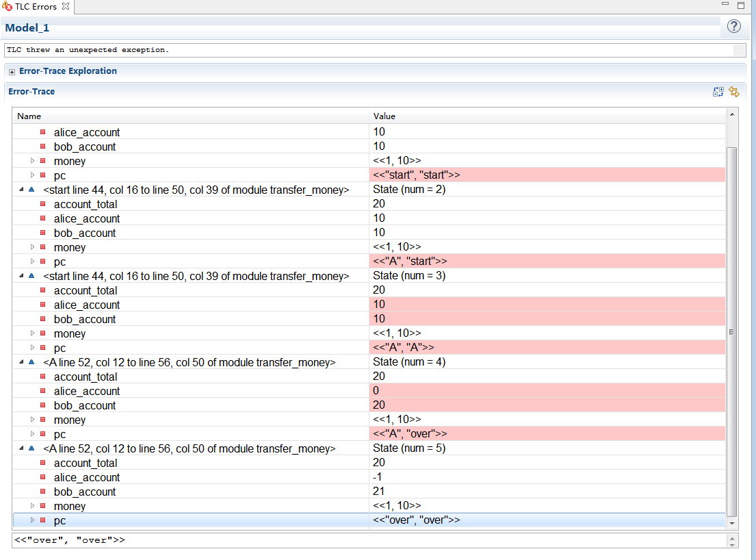Click the yellow arrows reverse-order icon
This screenshot has height=560, width=756.
[734, 92]
